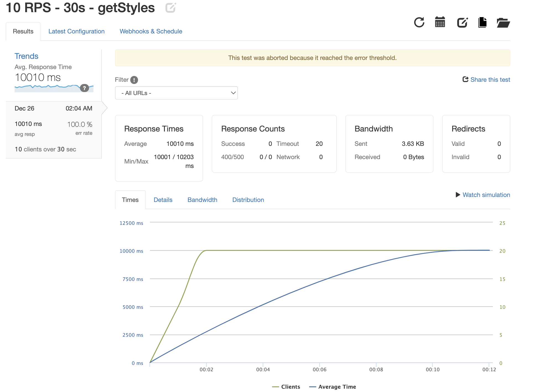Click the Response Counts card heading
This screenshot has height=392, width=544.
point(253,129)
